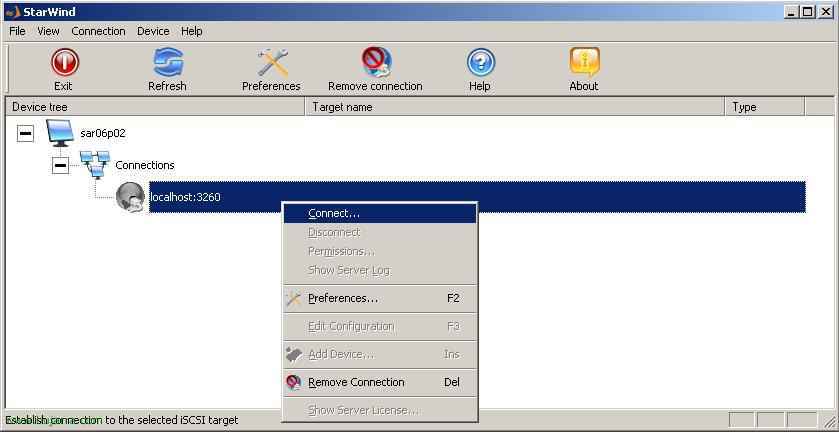Choose Remove Connection in context menu
Screen dimensions: 839x432
pyautogui.click(x=379, y=382)
